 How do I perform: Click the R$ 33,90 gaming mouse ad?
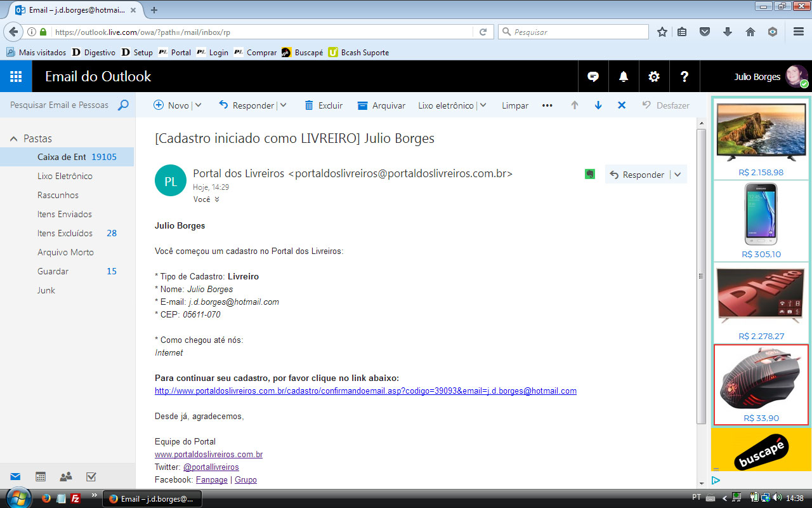pos(761,385)
